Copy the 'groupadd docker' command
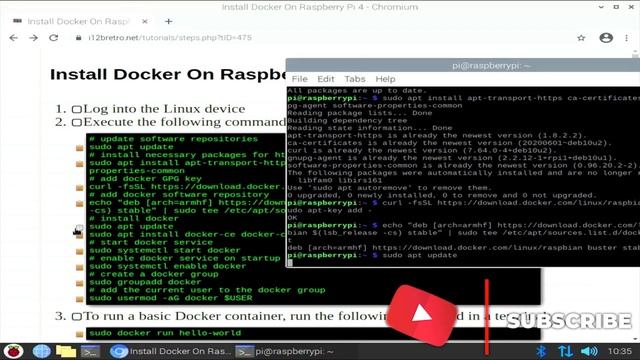Screen dimensions: 640x360 pyautogui.click(x=80, y=283)
